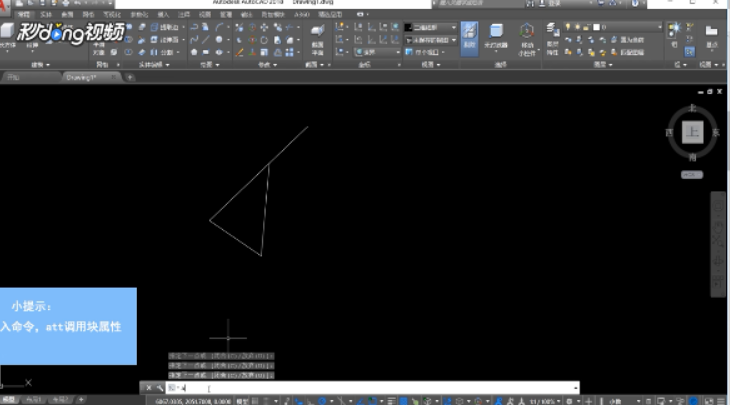Open the WCS dropdown under ViewCube

click(x=692, y=175)
